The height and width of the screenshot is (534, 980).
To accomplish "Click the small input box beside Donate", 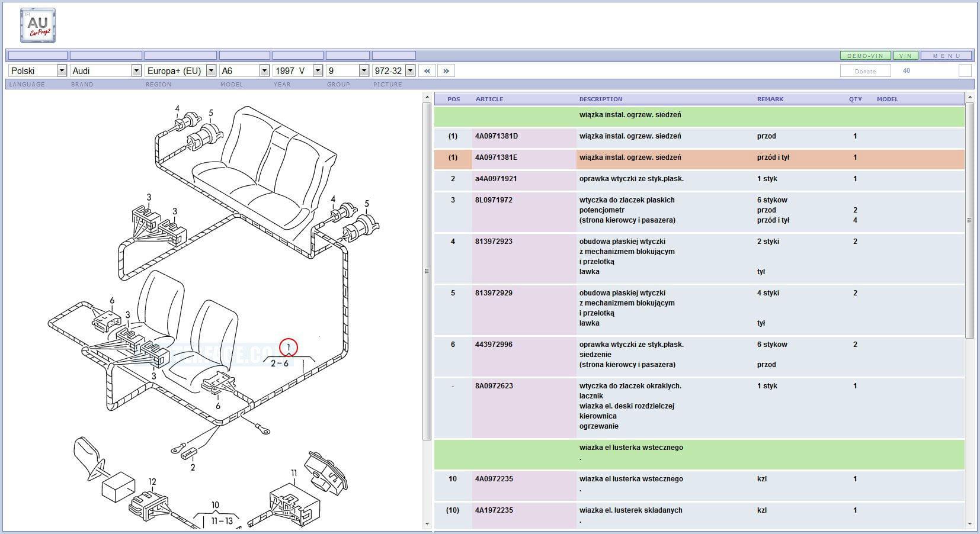I will click(x=965, y=70).
